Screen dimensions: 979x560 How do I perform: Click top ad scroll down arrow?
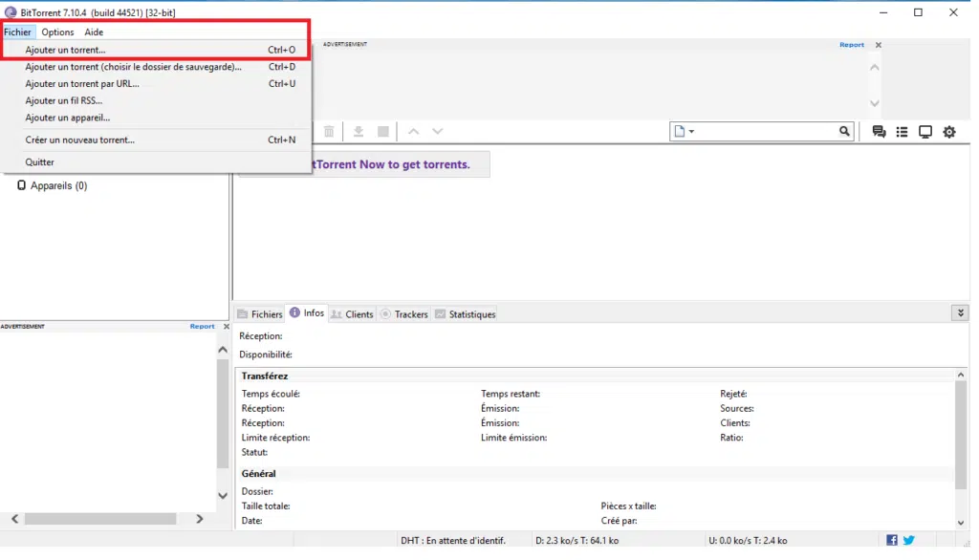875,103
